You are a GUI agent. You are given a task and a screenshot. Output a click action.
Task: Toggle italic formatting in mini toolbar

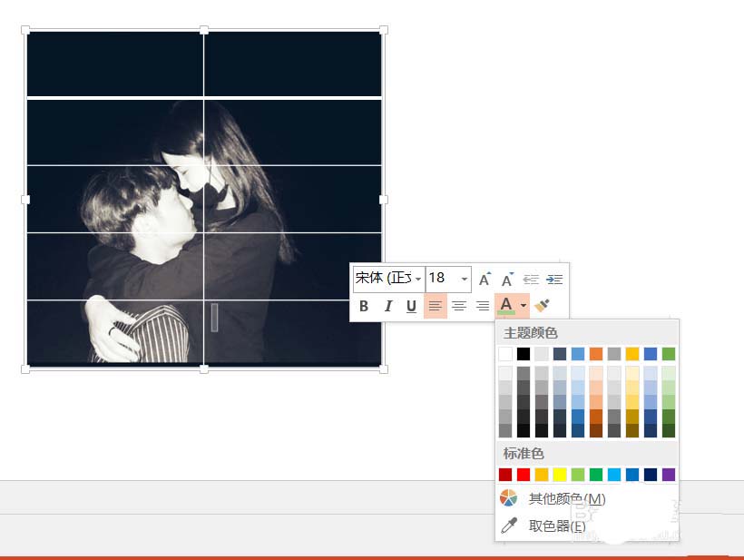[x=387, y=306]
